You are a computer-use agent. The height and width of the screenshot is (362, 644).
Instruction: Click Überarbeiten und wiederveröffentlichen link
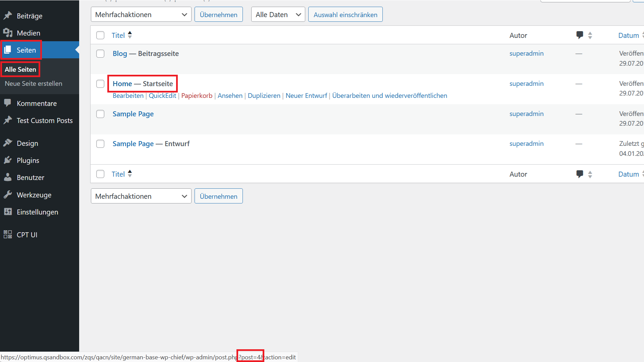tap(390, 96)
